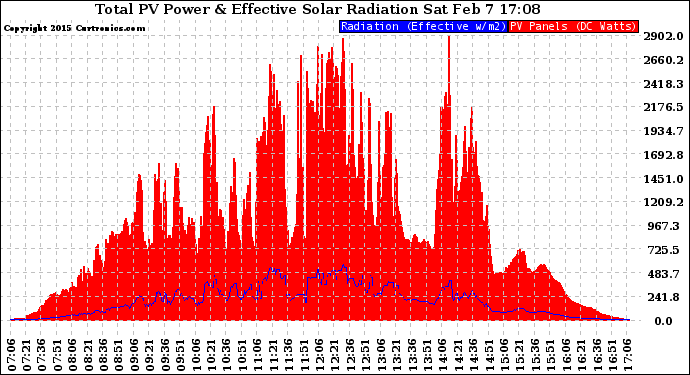Click the 11:51 time axis label
The height and width of the screenshot is (375, 690).
pos(304,354)
